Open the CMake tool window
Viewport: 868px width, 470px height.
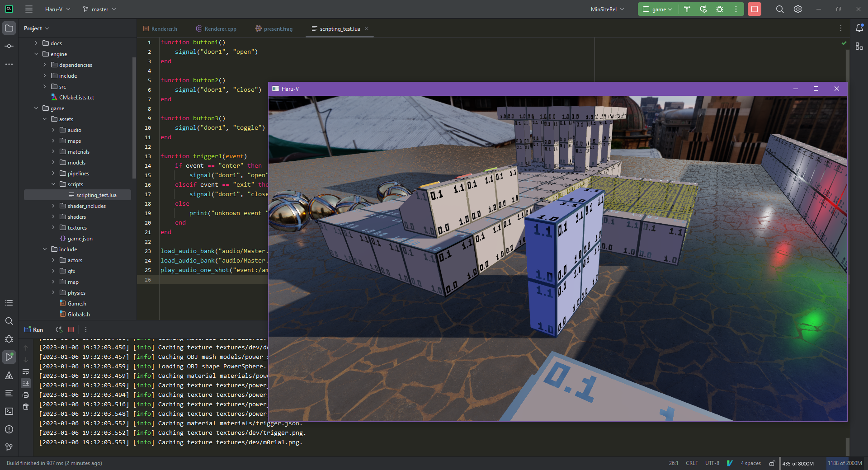pos(9,375)
